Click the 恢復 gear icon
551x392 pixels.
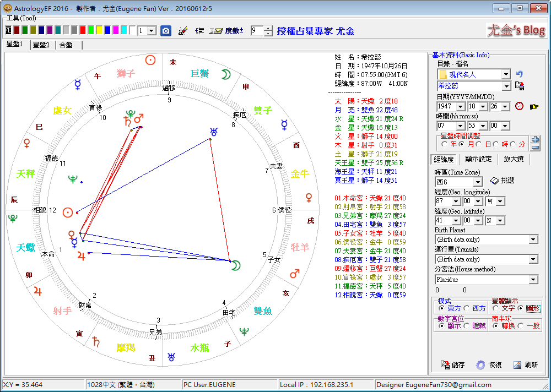click(480, 365)
